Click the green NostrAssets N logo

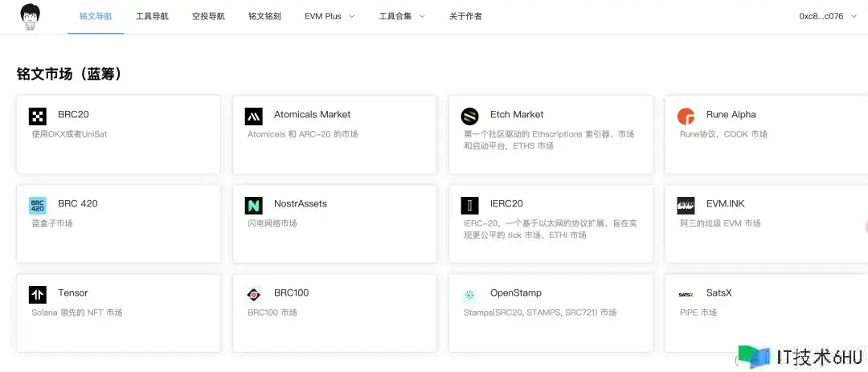coord(253,206)
